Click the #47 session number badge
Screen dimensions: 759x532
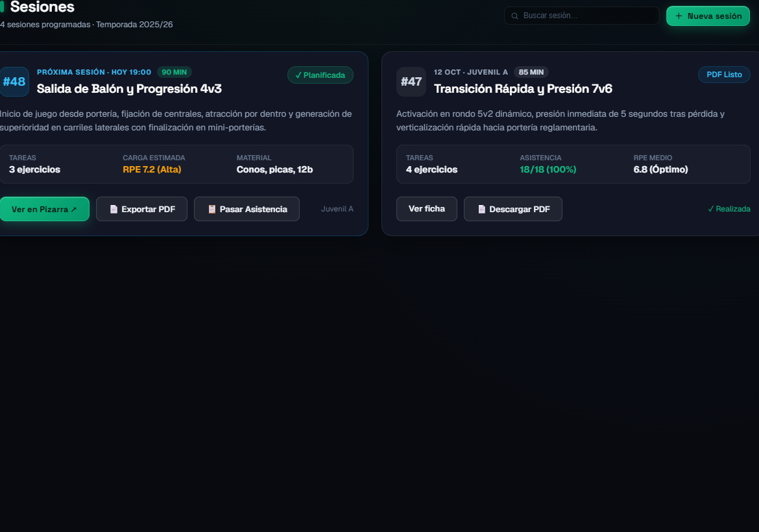[411, 81]
